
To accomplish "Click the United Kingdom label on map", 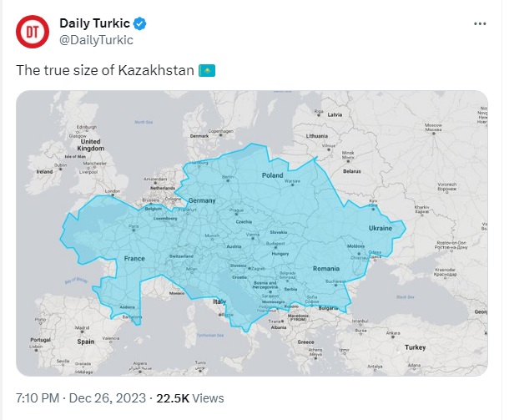I will [x=91, y=145].
